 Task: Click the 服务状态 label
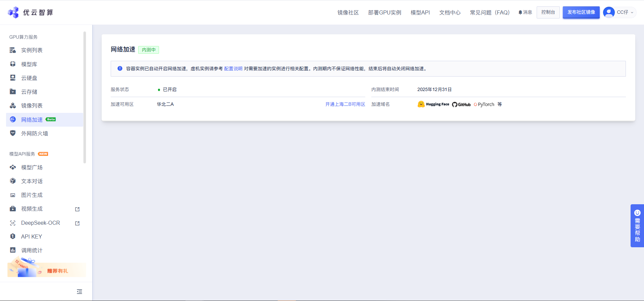pos(120,90)
